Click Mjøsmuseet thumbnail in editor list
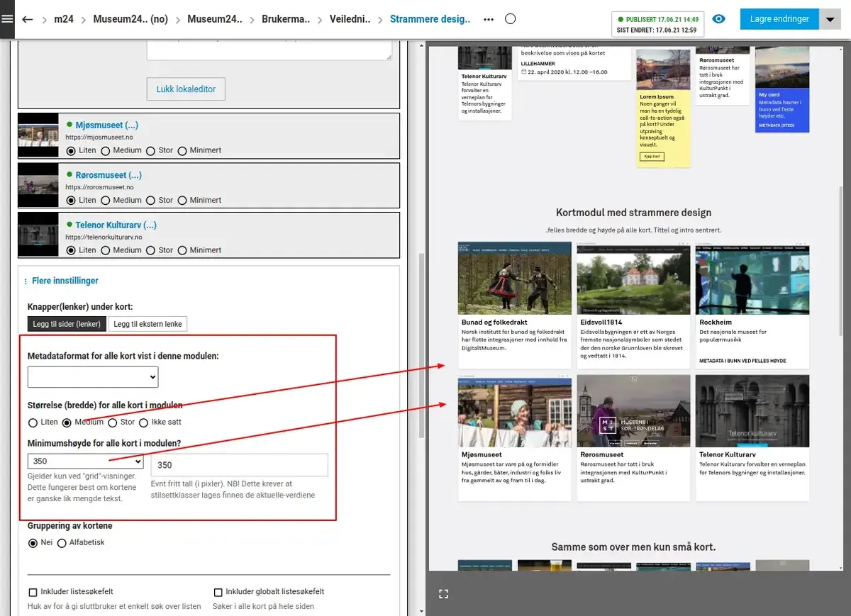 38,136
